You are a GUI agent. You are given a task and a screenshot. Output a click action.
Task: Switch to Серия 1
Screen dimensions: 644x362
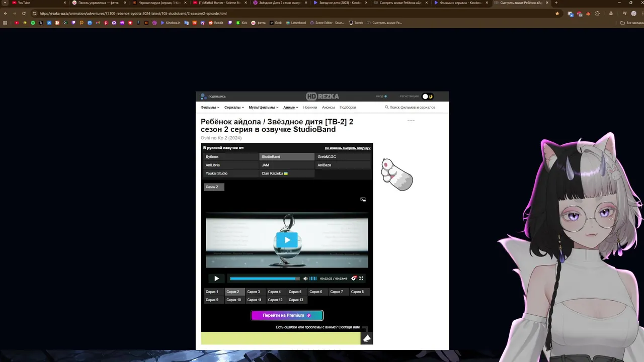pyautogui.click(x=214, y=292)
